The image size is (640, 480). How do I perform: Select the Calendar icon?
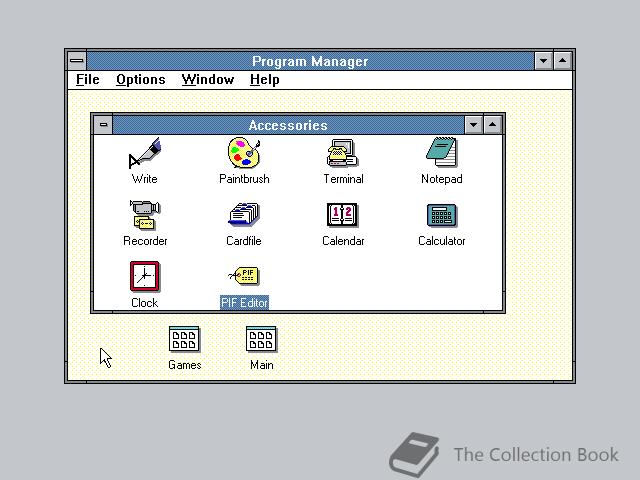342,215
